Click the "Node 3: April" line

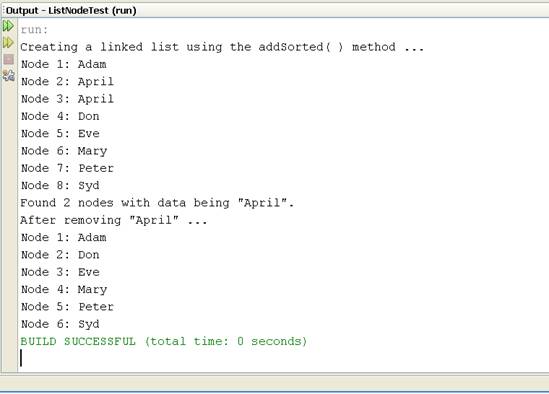click(x=67, y=99)
